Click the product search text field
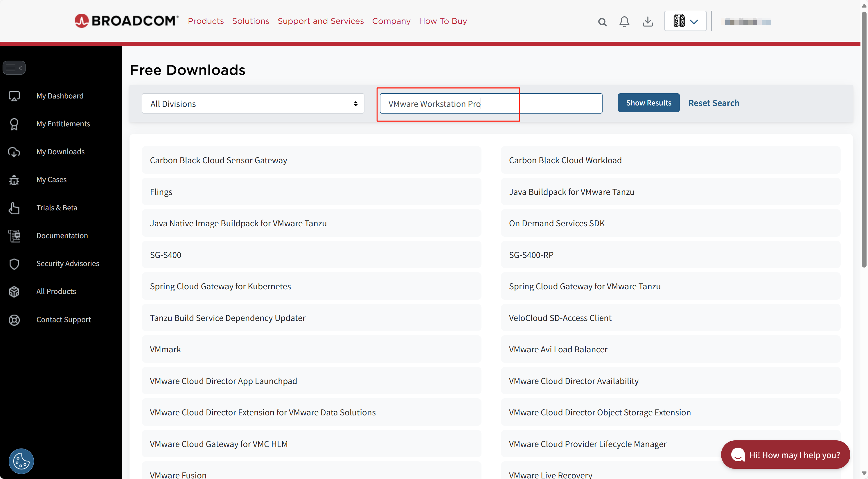The width and height of the screenshot is (868, 479). 490,103
